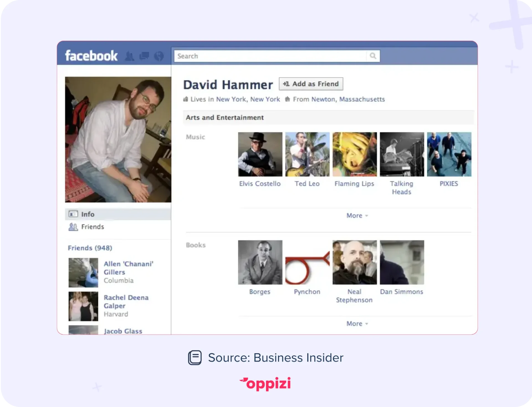
Task: Click Dan Simmons text link
Action: [x=401, y=292]
